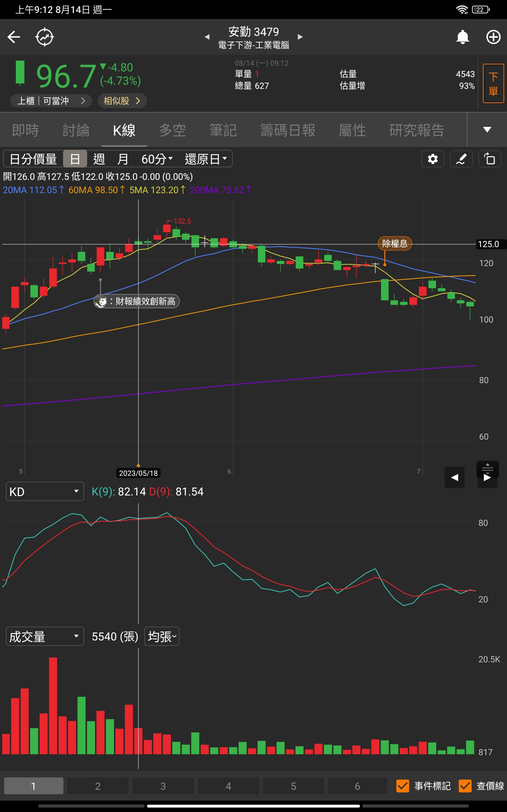
Task: Tap the 財報績效創新高 event marker
Action: click(137, 301)
